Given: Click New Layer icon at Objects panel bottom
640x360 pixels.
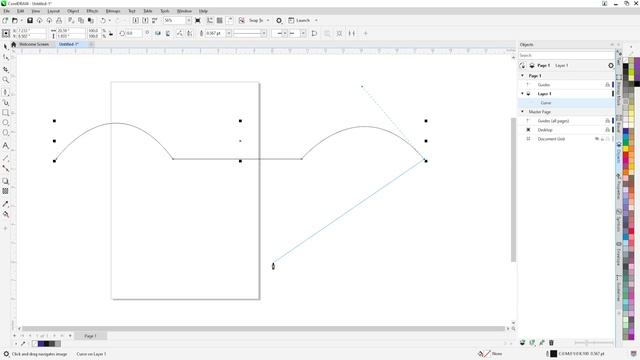Looking at the screenshot, I should tap(522, 342).
